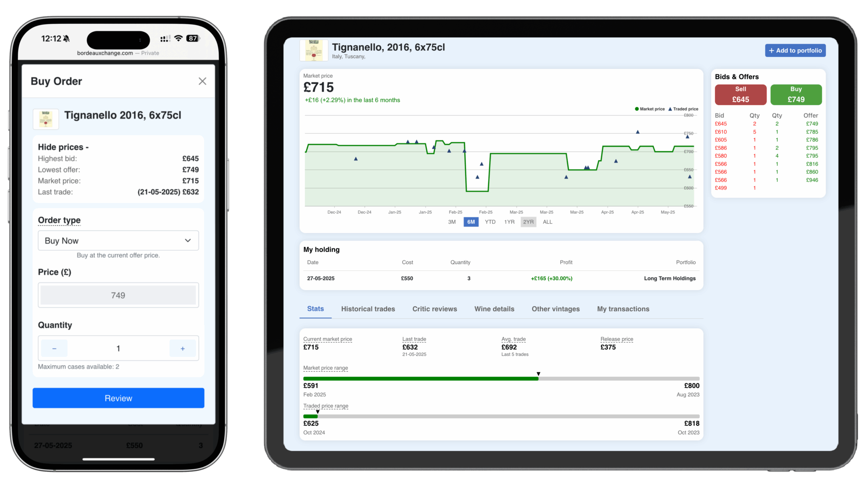Image resolution: width=868 pixels, height=488 pixels.
Task: Click the battery 87 indicator on phone
Action: [x=193, y=38]
